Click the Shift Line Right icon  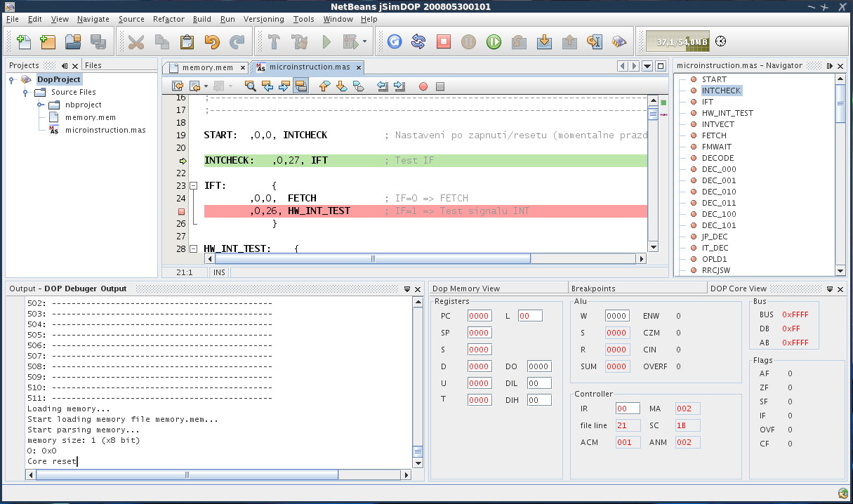tap(399, 86)
